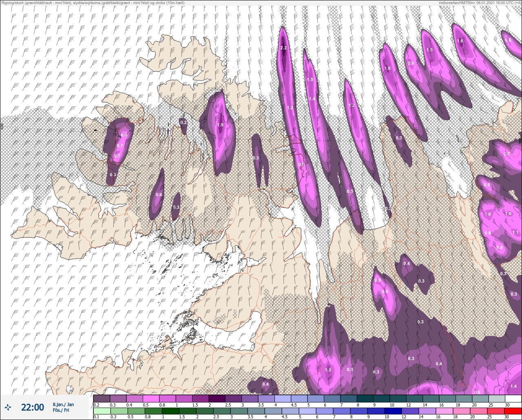522x420 pixels.
Task: Select the bright red rain swatch labeled 30
Action: (513, 411)
